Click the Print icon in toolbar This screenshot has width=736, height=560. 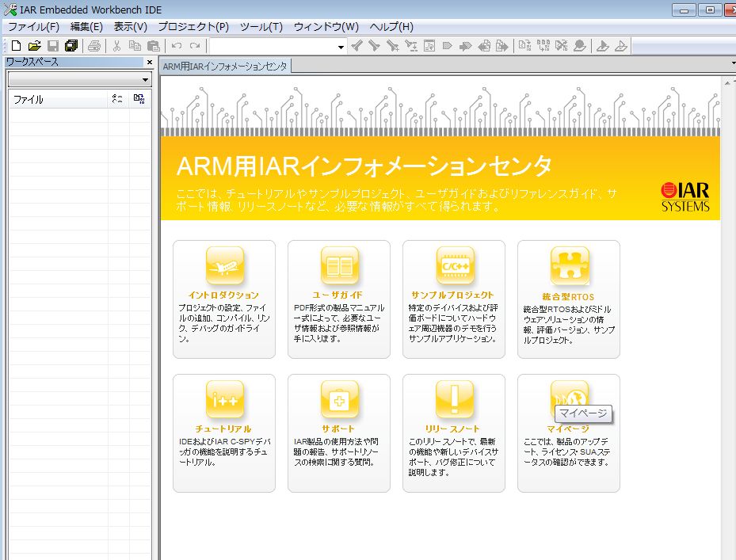tap(94, 45)
